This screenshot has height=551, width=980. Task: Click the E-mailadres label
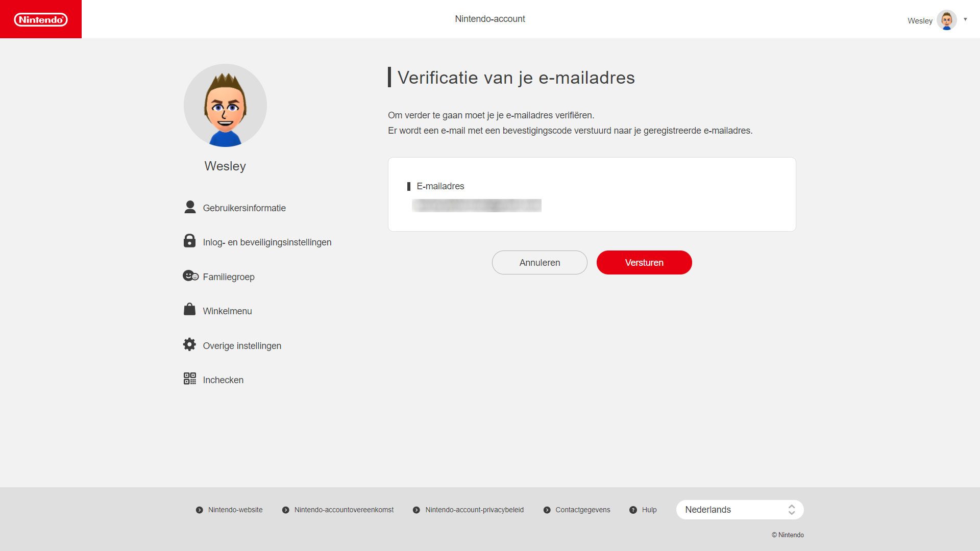[440, 186]
